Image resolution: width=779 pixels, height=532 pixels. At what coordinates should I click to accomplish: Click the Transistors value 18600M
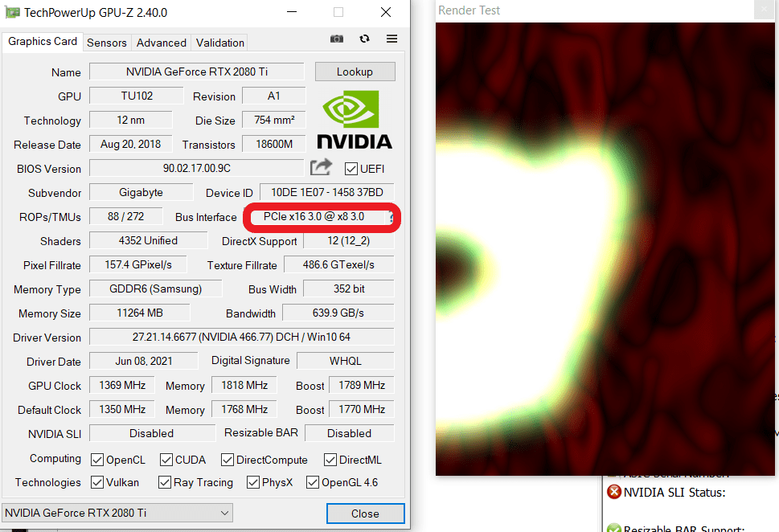[274, 144]
